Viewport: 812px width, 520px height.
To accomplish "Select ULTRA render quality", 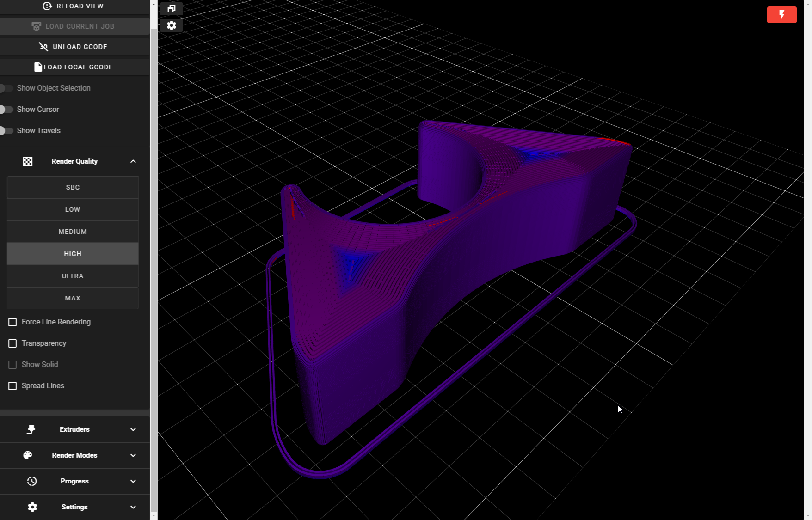I will [x=73, y=276].
